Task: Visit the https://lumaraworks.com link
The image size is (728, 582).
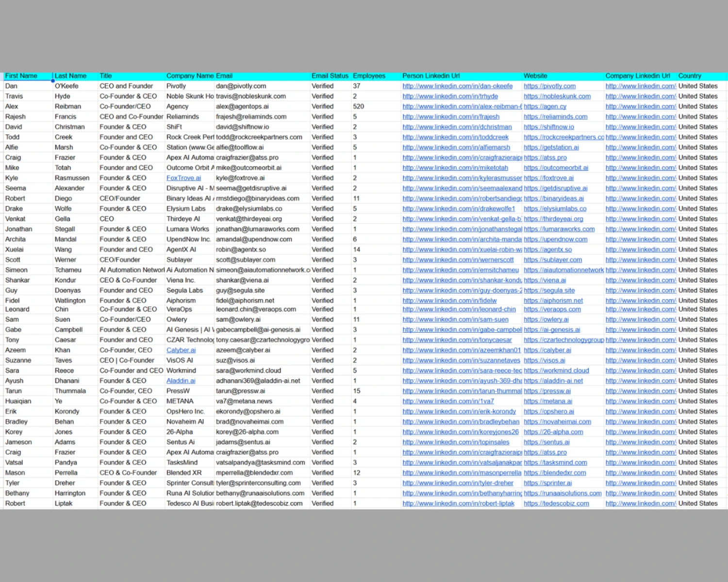Action: click(x=559, y=229)
